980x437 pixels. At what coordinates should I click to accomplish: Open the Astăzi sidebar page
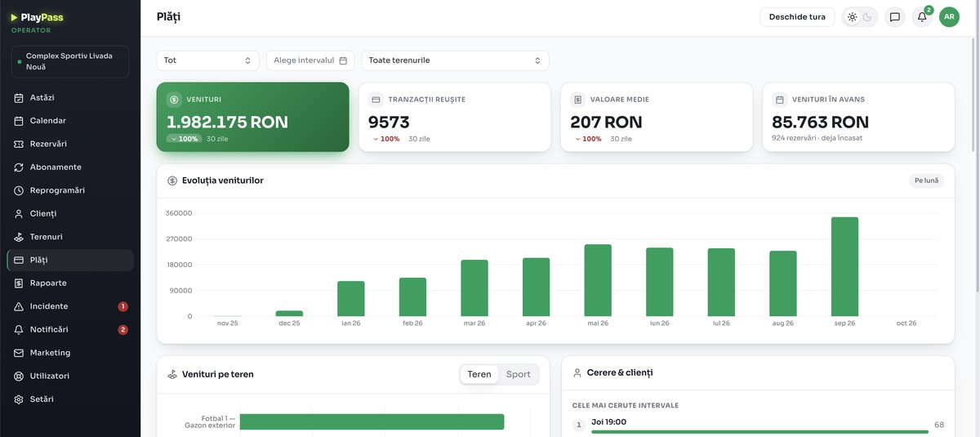(70, 97)
